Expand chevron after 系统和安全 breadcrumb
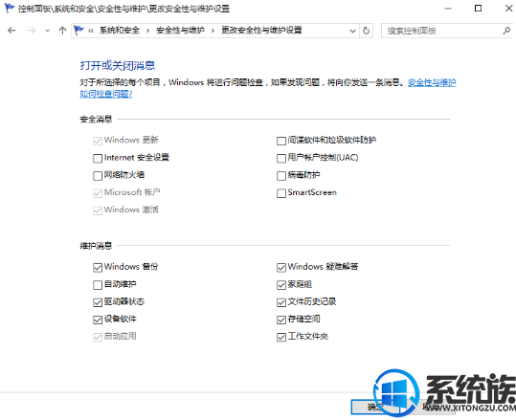 point(147,31)
